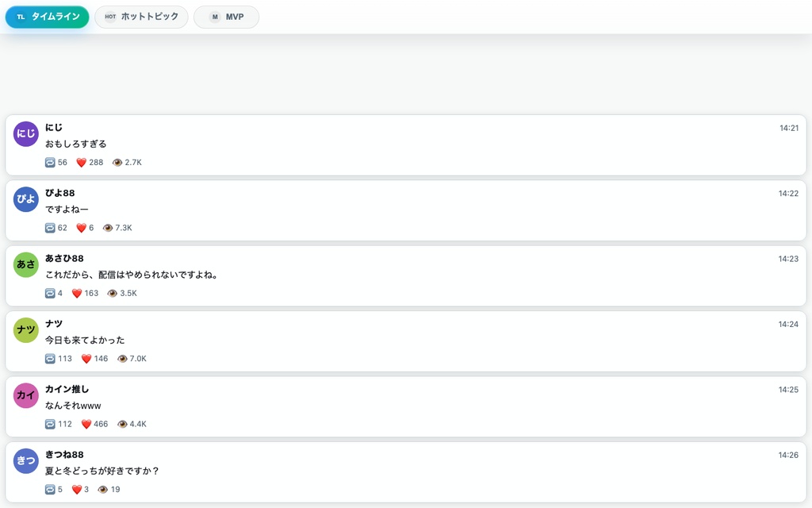Select post text ですよねー
The height and width of the screenshot is (508, 812).
[67, 209]
